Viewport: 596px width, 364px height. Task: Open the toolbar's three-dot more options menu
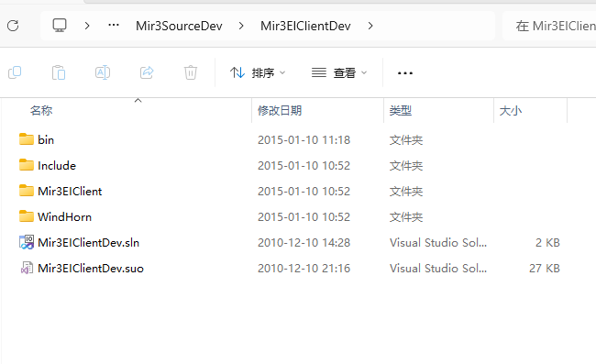pos(405,73)
